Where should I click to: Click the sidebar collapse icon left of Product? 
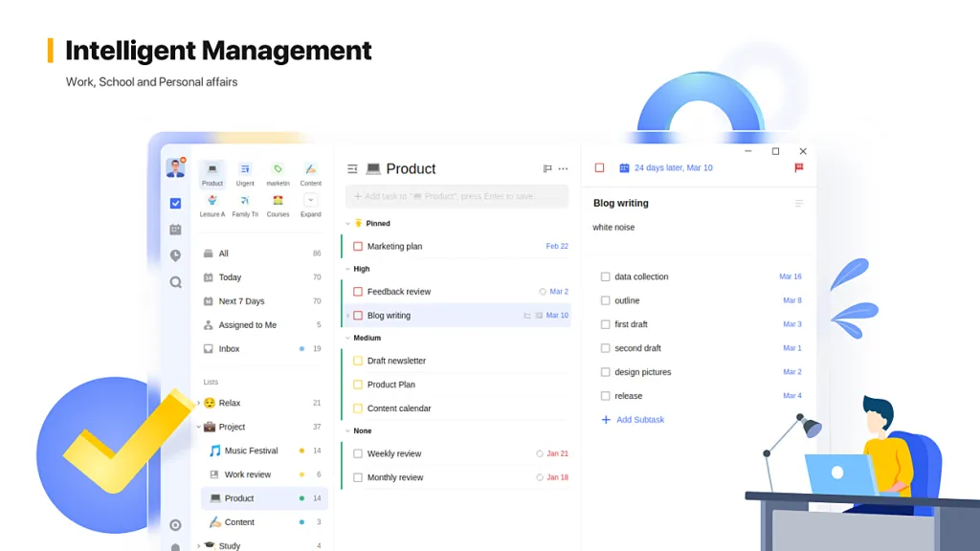click(x=352, y=169)
